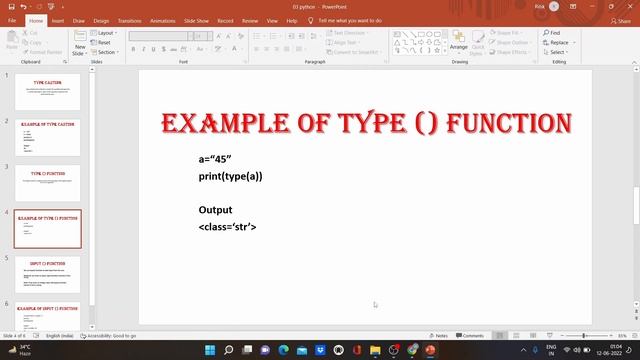
Task: Click the Tell me what you want to do box
Action: point(345,20)
